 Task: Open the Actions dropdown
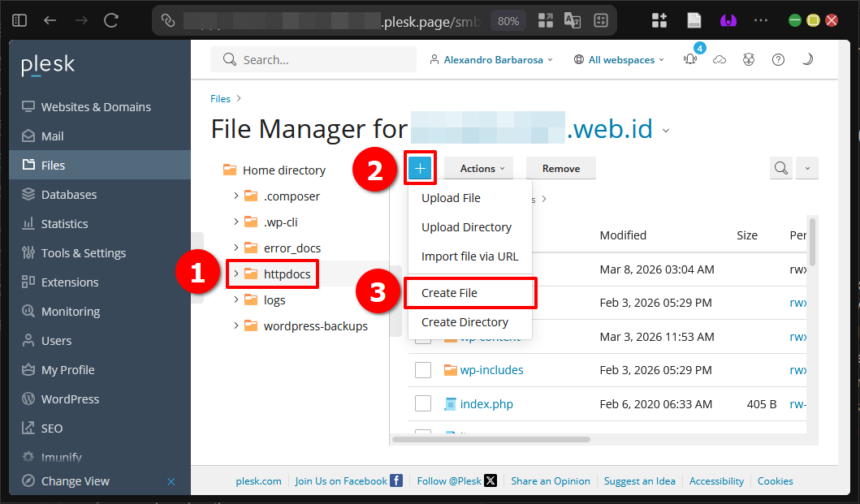pos(478,168)
